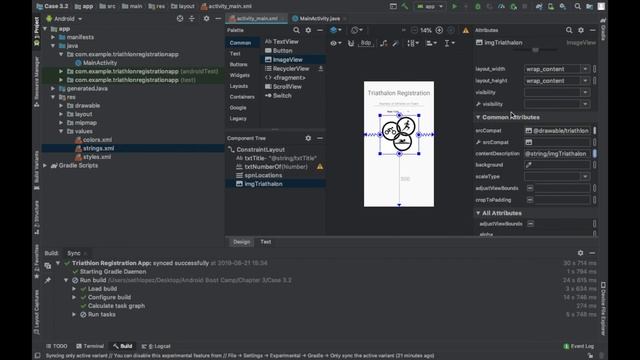The image size is (640, 360).
Task: Select spnLocations in Component Tree
Action: (263, 176)
